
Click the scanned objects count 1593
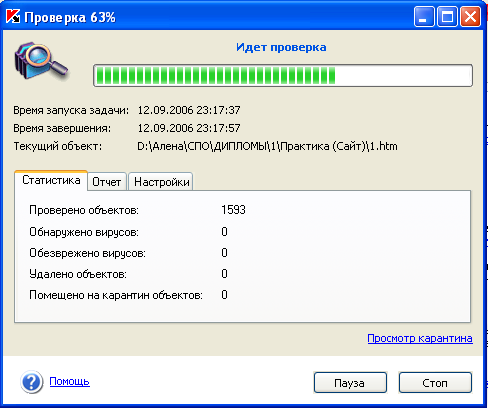click(233, 210)
